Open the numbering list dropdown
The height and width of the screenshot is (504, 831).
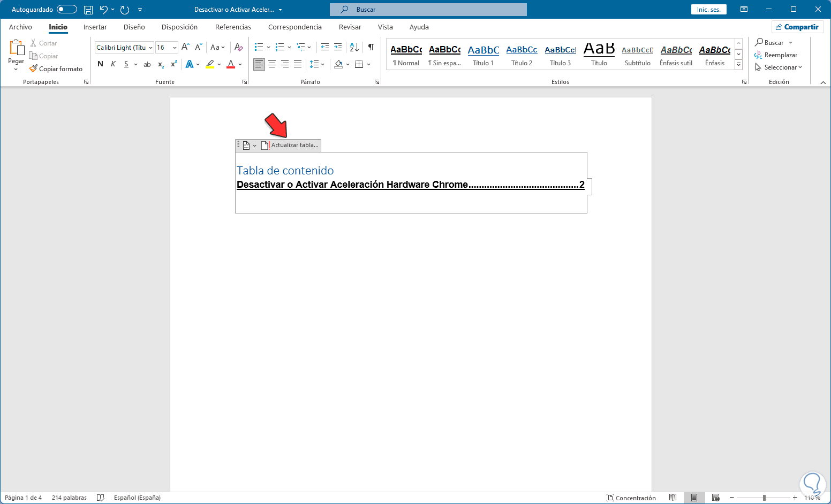289,47
